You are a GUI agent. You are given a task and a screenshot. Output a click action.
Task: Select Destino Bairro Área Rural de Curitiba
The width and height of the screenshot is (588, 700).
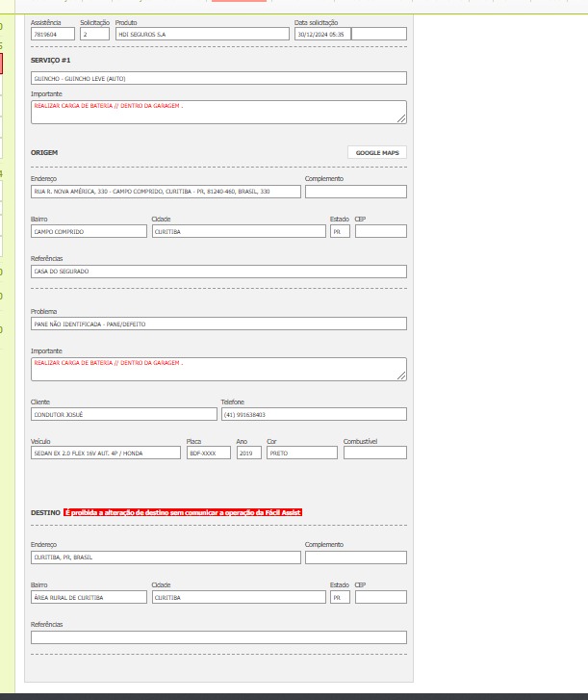[89, 597]
